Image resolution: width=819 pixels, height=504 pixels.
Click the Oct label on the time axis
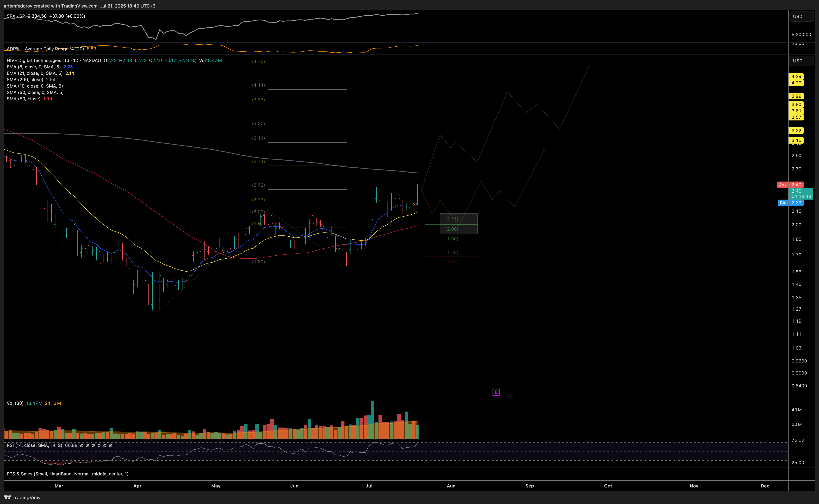click(x=608, y=486)
